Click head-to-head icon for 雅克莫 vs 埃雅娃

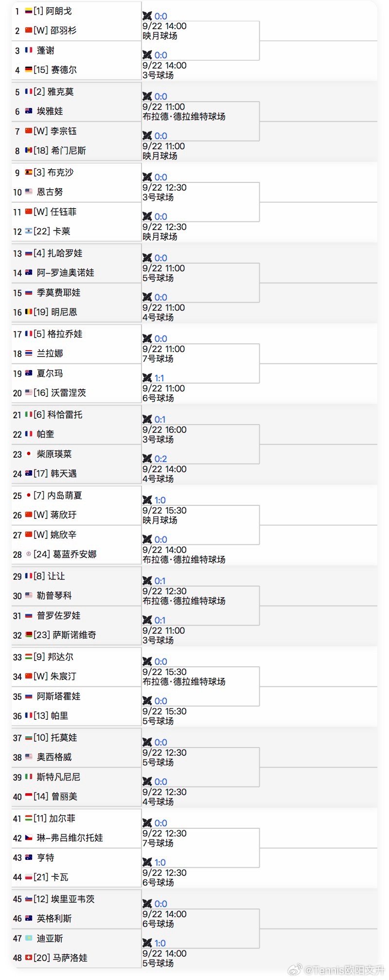coord(147,96)
